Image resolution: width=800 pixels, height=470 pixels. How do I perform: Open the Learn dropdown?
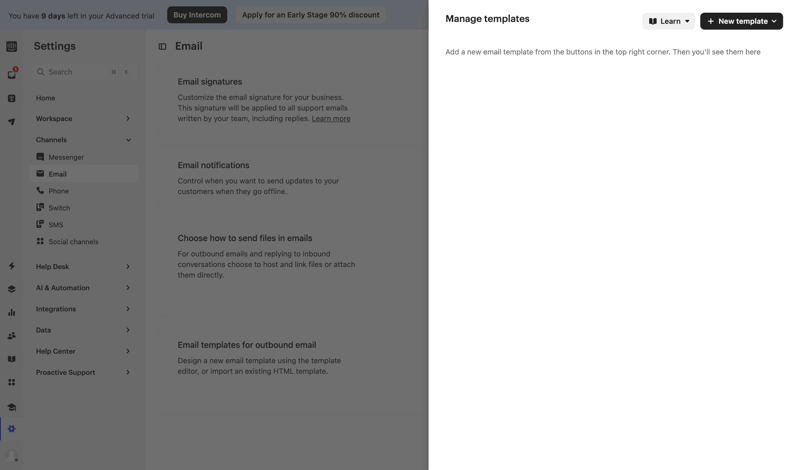[x=668, y=21]
